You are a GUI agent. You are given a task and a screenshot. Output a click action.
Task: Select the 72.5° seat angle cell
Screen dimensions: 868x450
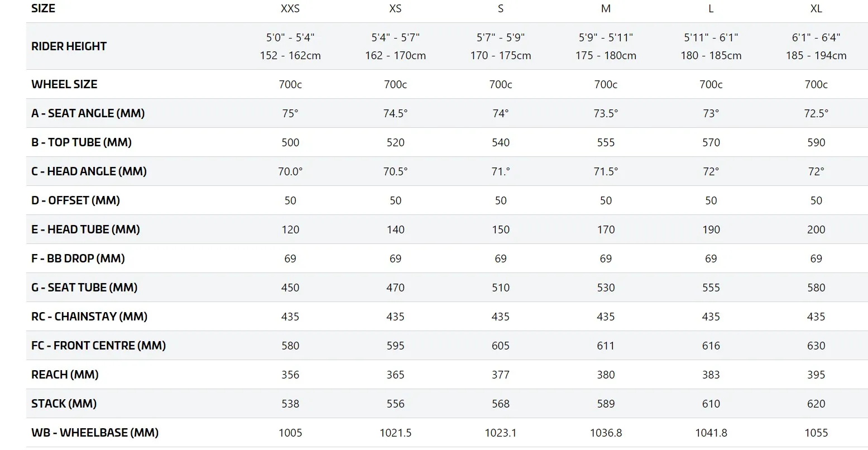(816, 113)
